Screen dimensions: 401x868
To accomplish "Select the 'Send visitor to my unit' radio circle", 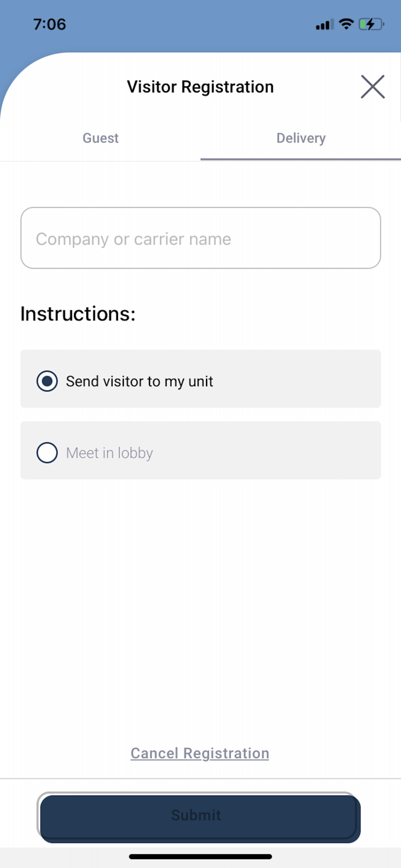I will [47, 381].
